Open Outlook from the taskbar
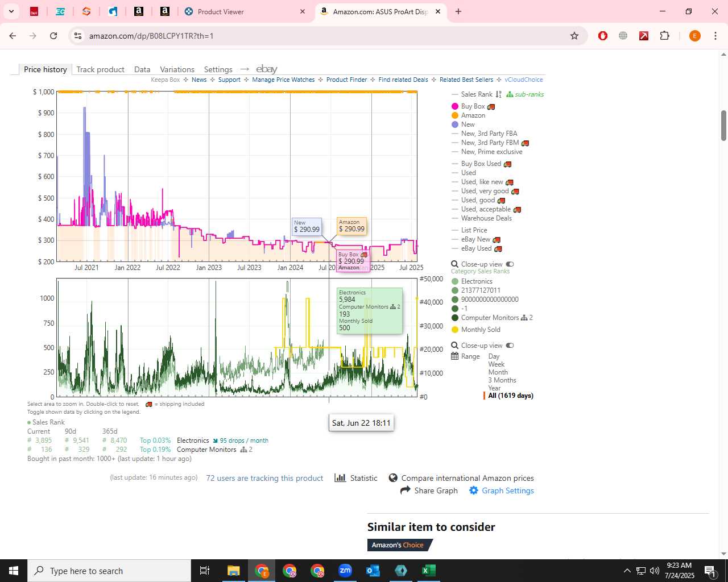The width and height of the screenshot is (728, 582). tap(373, 571)
